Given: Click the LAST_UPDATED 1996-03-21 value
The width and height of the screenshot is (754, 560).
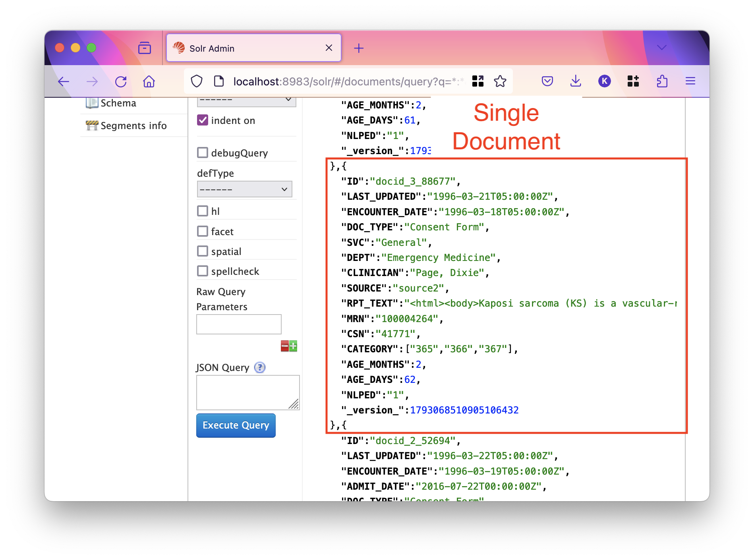Looking at the screenshot, I should (x=490, y=197).
